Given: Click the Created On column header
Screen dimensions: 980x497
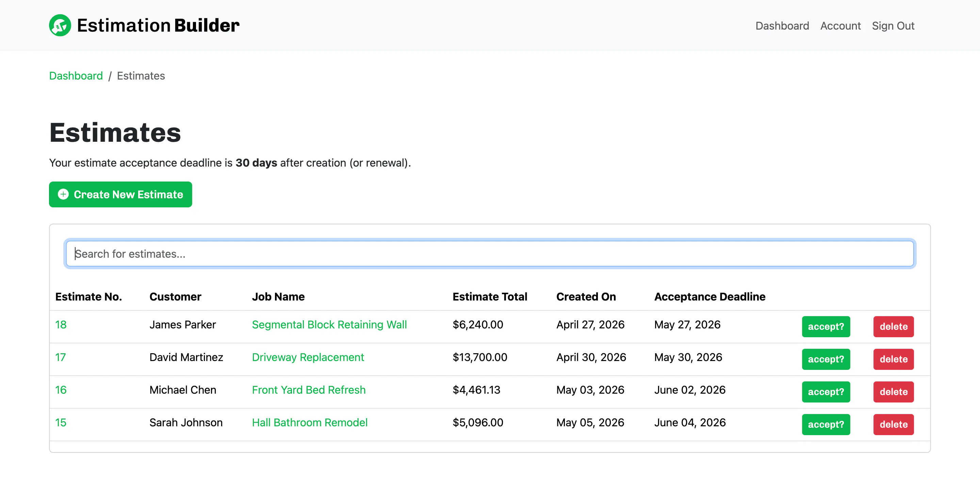Looking at the screenshot, I should [586, 296].
